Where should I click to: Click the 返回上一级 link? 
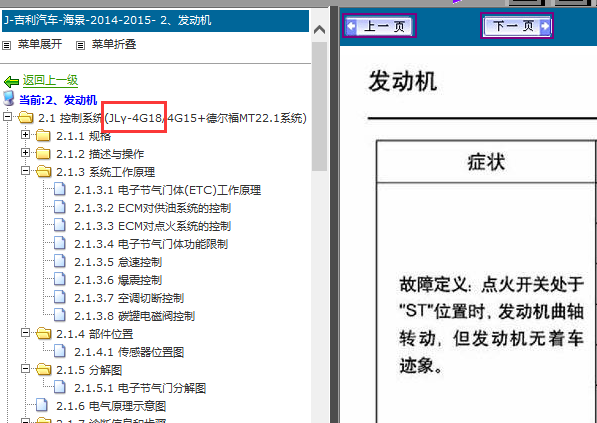50,80
